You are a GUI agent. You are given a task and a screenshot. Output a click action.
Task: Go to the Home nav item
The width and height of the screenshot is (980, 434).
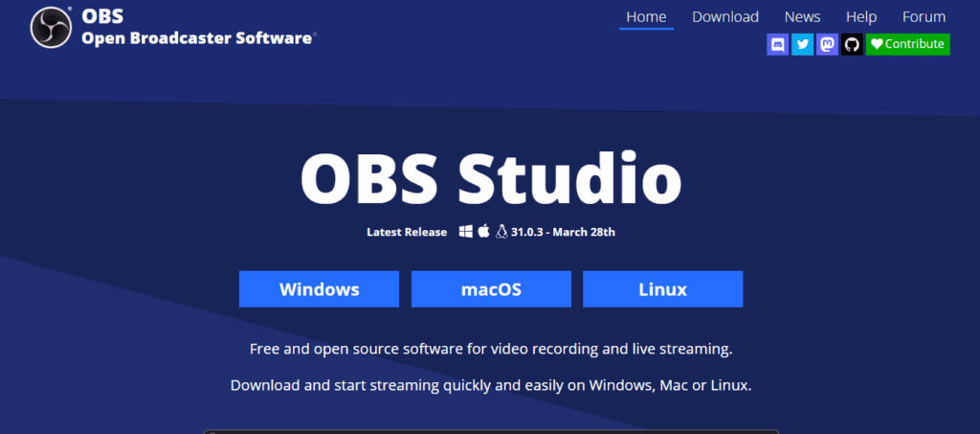(x=646, y=17)
